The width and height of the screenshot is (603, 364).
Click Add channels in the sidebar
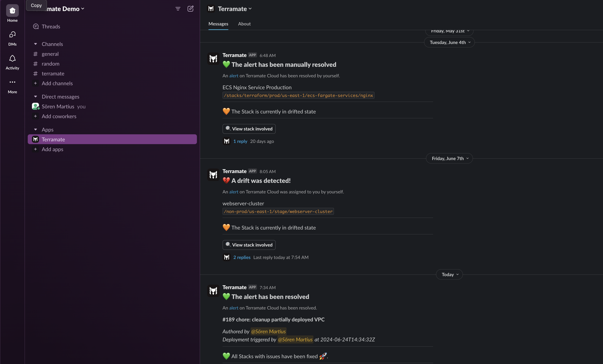(57, 83)
